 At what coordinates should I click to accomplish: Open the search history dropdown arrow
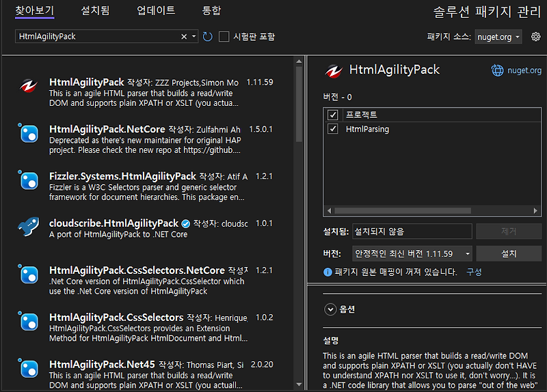[x=194, y=37]
